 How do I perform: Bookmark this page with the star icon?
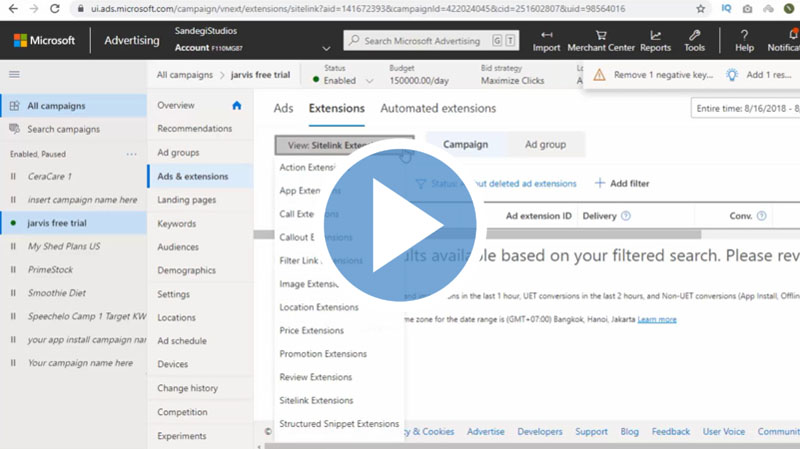pos(701,9)
